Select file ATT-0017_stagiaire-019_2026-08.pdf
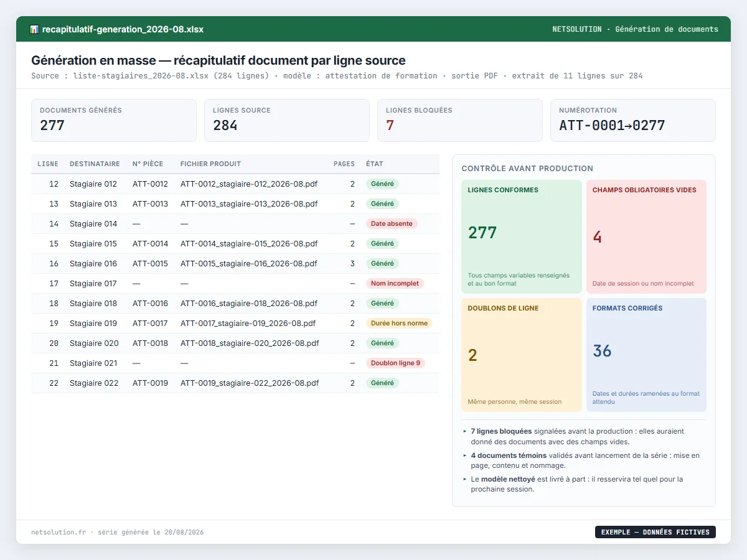747x560 pixels. [x=248, y=324]
